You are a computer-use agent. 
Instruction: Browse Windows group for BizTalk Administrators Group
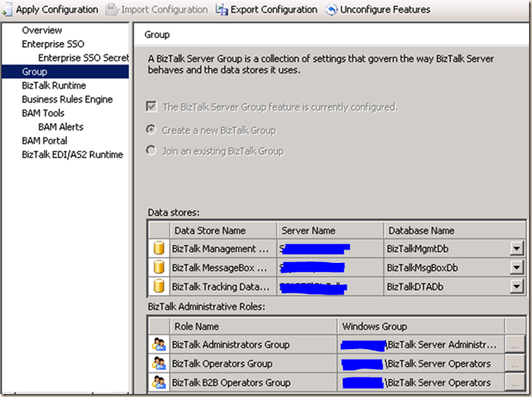pyautogui.click(x=515, y=345)
